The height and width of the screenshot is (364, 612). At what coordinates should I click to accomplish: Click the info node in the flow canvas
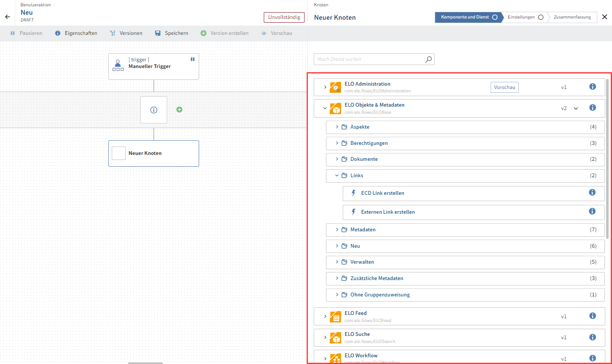154,110
